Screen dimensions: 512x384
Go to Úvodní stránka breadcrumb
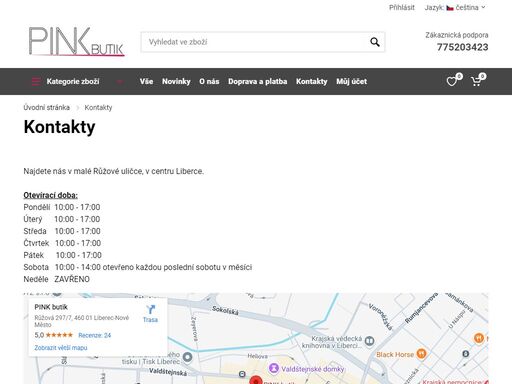[x=47, y=107]
